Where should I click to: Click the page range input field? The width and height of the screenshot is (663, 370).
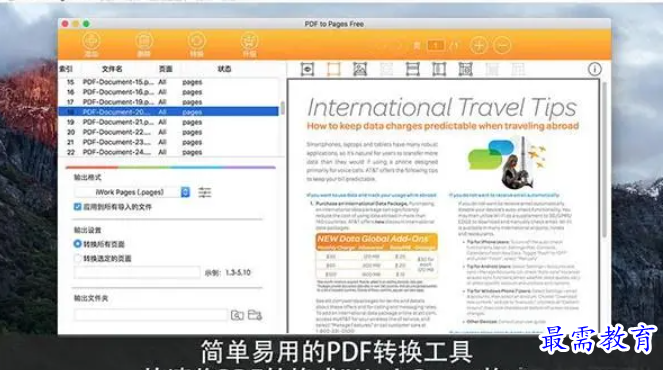(137, 272)
